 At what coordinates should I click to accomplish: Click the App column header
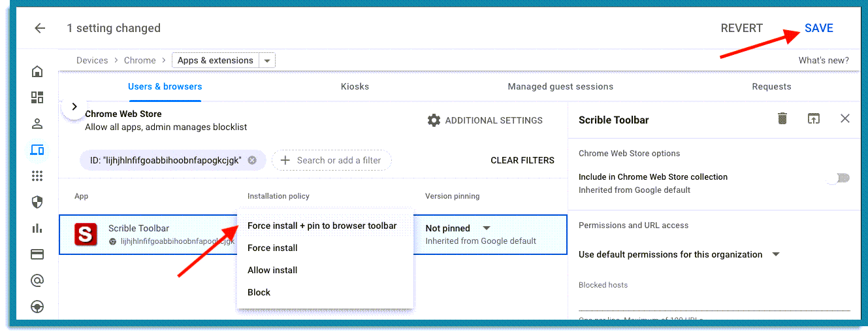[81, 196]
